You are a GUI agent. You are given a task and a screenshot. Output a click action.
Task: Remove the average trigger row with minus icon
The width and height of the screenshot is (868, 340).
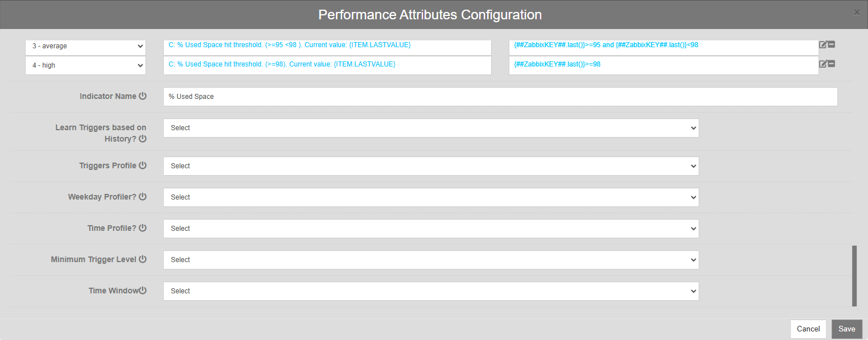click(831, 45)
